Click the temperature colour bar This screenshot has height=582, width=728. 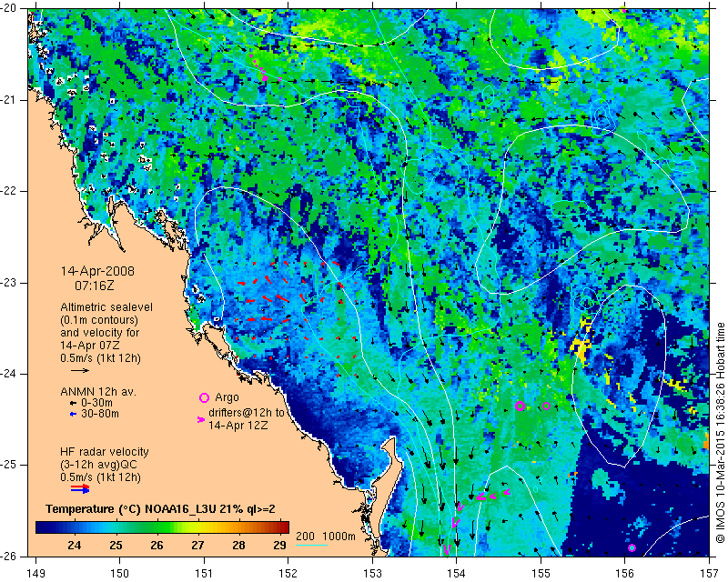pyautogui.click(x=163, y=527)
